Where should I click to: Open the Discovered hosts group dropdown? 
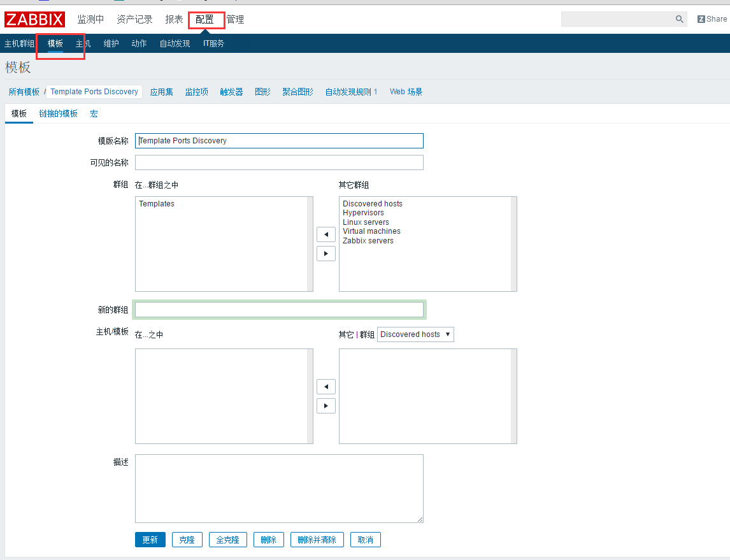click(x=415, y=334)
